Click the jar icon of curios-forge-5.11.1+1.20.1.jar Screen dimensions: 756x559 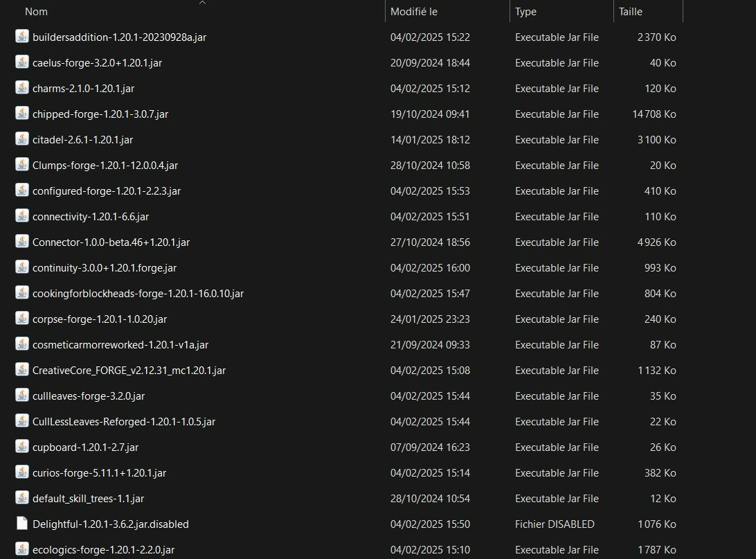(x=21, y=472)
